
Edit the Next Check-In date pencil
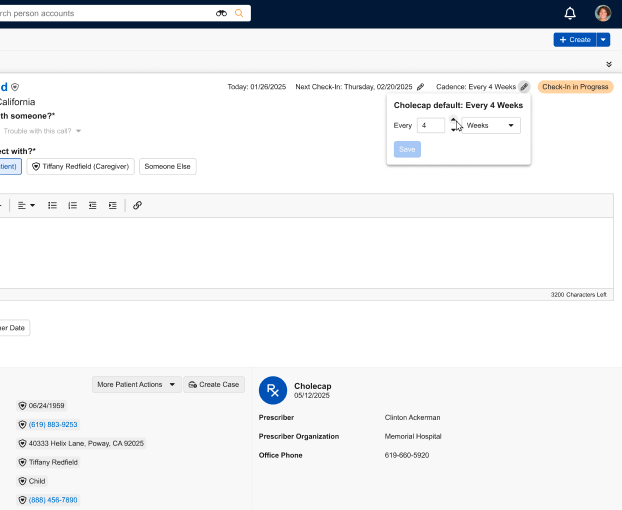point(421,87)
